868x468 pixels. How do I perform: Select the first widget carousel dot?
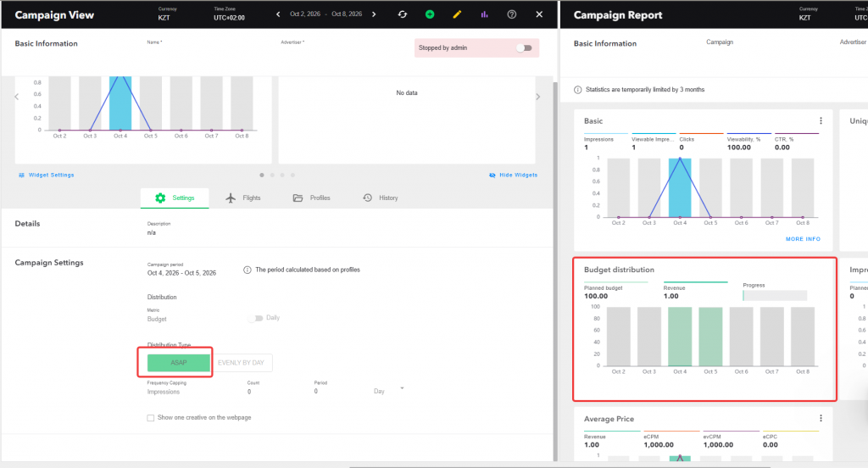pyautogui.click(x=262, y=175)
